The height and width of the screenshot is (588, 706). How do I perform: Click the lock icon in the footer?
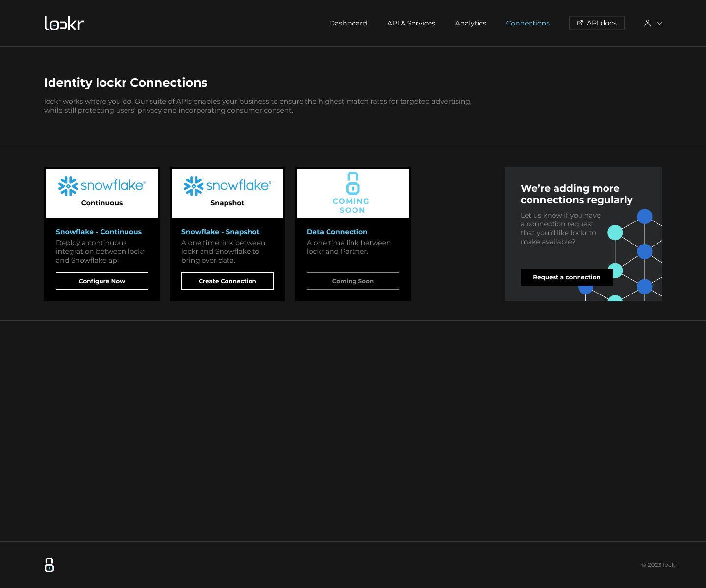click(49, 565)
